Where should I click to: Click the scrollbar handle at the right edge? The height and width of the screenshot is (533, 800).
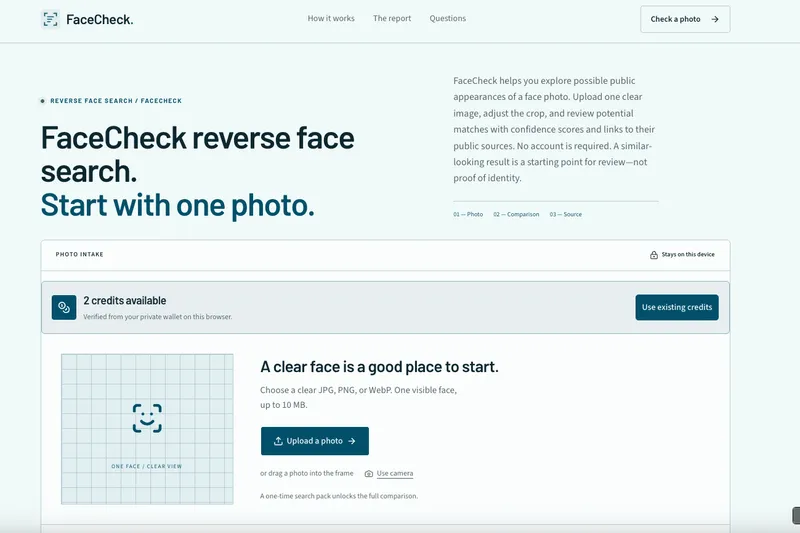(x=795, y=515)
